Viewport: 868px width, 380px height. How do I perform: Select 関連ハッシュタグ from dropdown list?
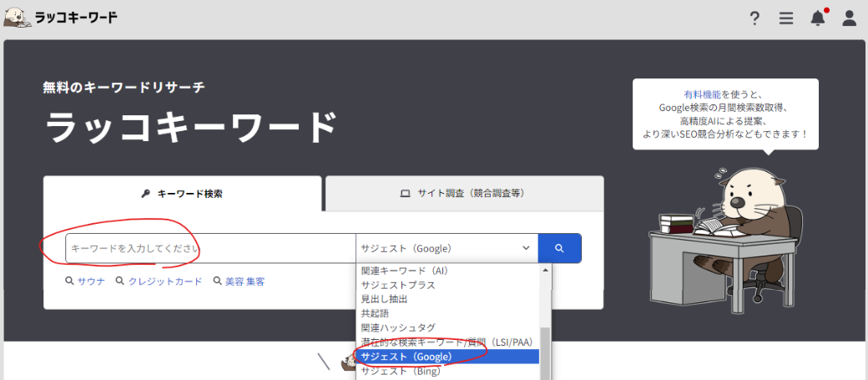(447, 328)
